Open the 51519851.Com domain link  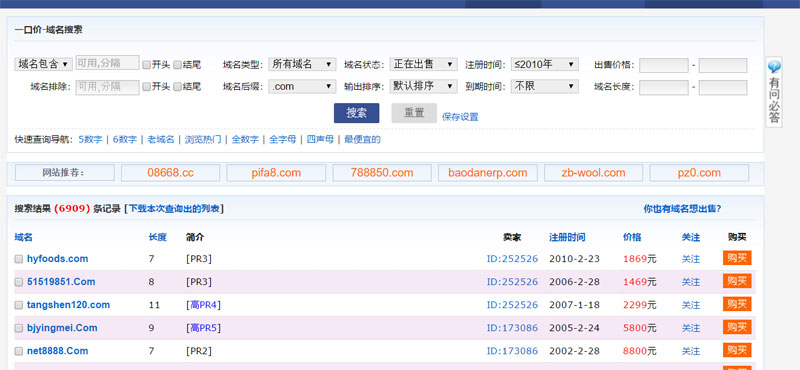pyautogui.click(x=61, y=282)
